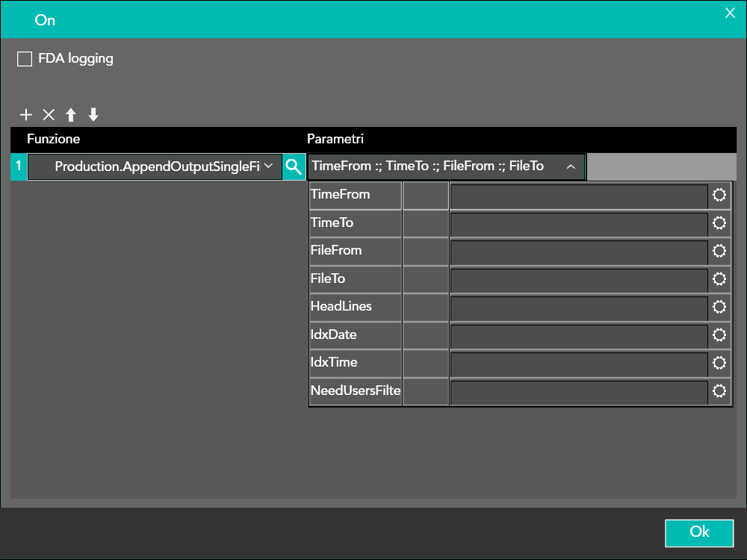Image resolution: width=747 pixels, height=560 pixels.
Task: Select row number 1 in function list
Action: click(19, 167)
